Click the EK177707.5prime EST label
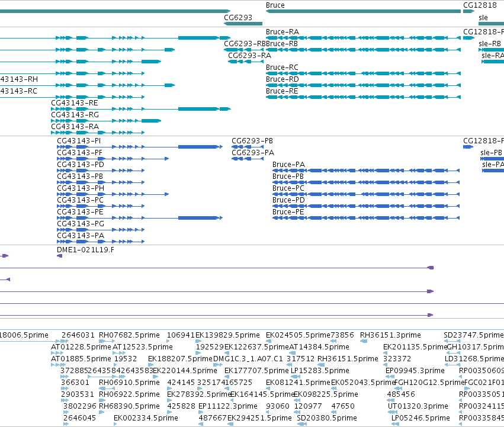Image resolution: width=504 pixels, height=427 pixels. (256, 371)
